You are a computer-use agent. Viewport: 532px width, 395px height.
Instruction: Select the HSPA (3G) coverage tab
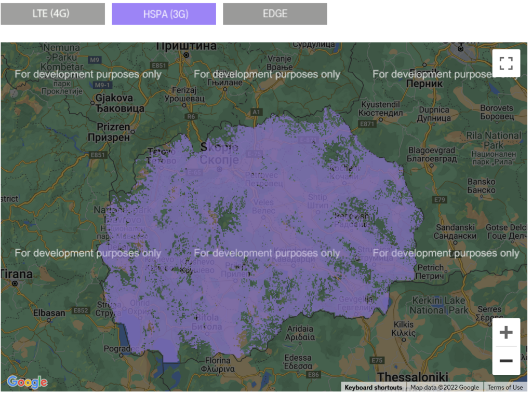point(164,14)
